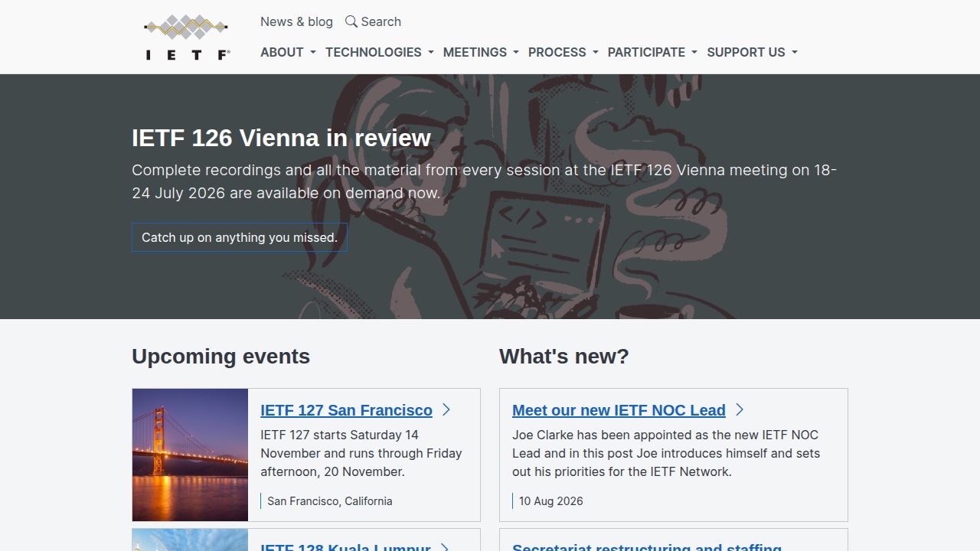
Task: Click the IETF logo
Action: (x=187, y=37)
